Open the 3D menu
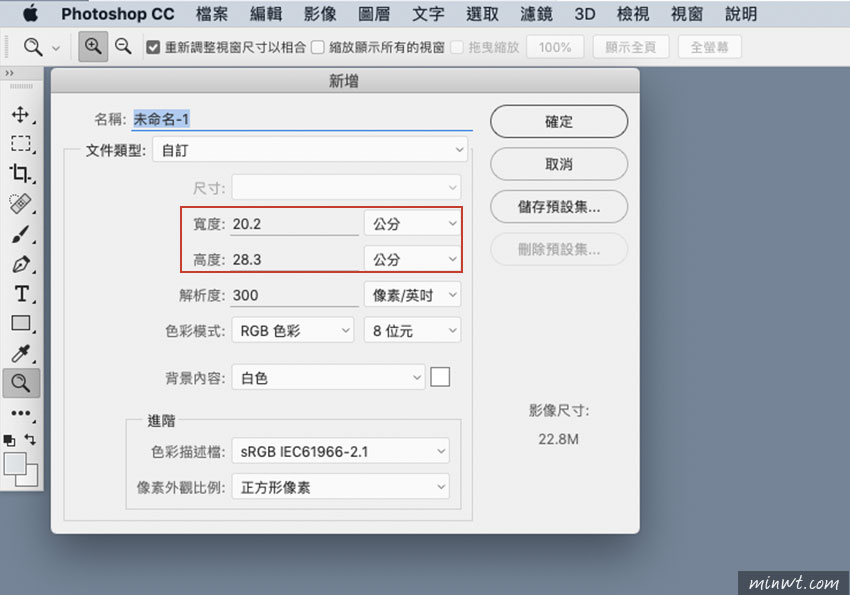The width and height of the screenshot is (850, 595). (585, 14)
